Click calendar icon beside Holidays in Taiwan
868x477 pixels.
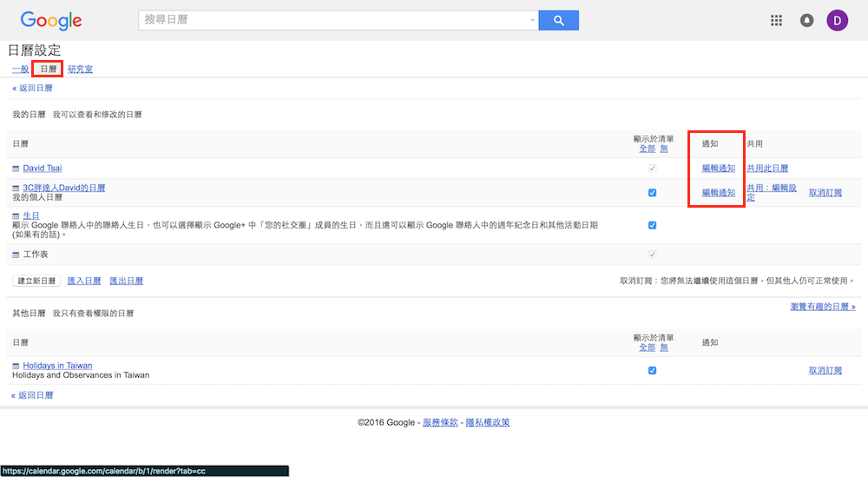[16, 366]
